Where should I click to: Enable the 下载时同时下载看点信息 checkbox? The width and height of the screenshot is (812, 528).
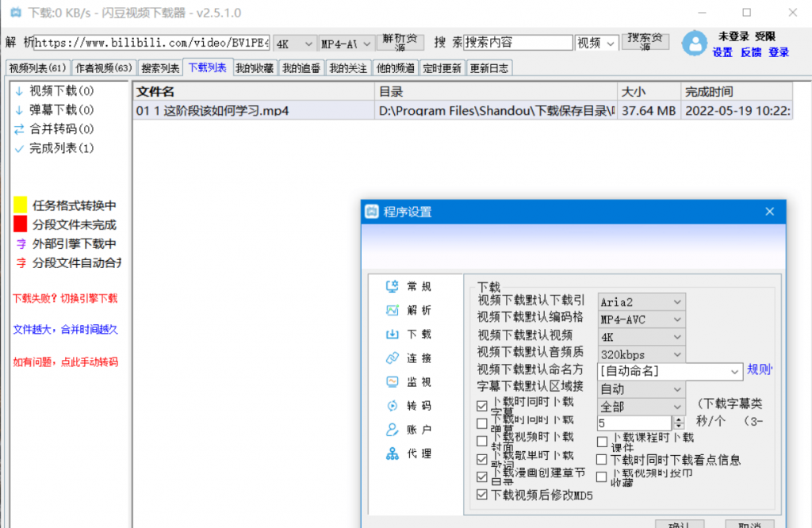(602, 459)
